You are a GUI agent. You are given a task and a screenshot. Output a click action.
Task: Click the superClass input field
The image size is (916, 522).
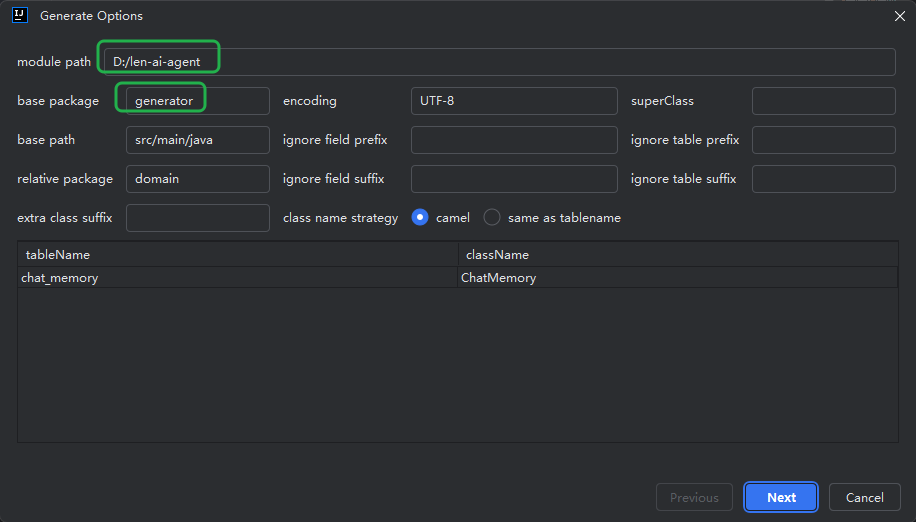[824, 101]
